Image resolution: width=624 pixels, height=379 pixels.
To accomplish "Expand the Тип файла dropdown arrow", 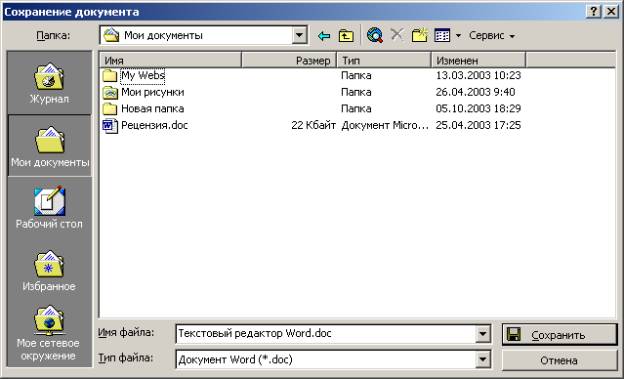I will pyautogui.click(x=483, y=360).
